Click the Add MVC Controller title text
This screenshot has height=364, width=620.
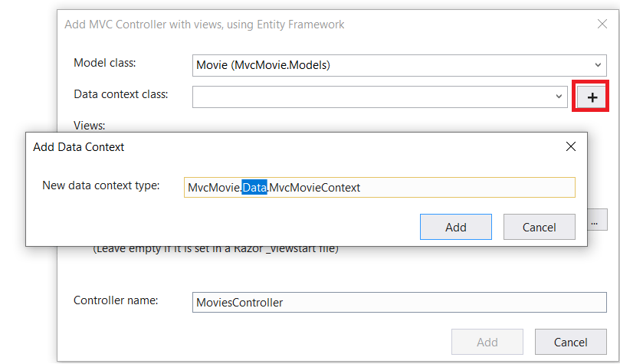pos(205,25)
